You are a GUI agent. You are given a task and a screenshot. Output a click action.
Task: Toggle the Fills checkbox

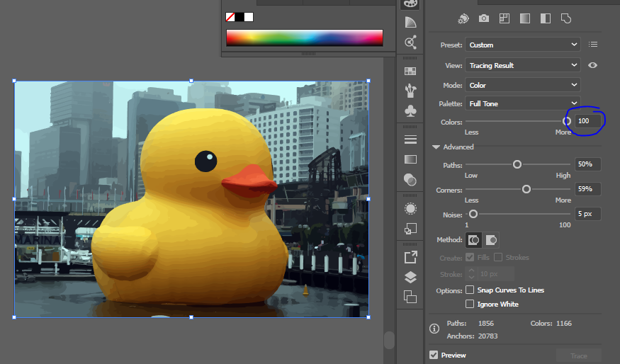click(470, 257)
